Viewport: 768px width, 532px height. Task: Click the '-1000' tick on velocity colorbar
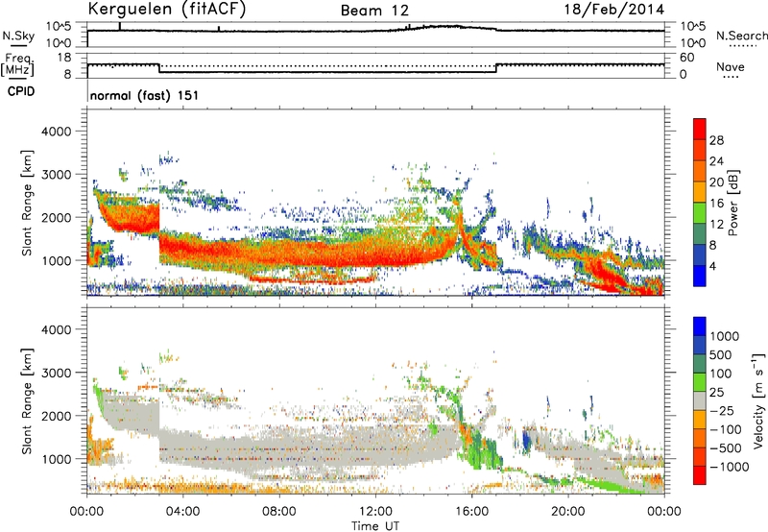[x=729, y=467]
